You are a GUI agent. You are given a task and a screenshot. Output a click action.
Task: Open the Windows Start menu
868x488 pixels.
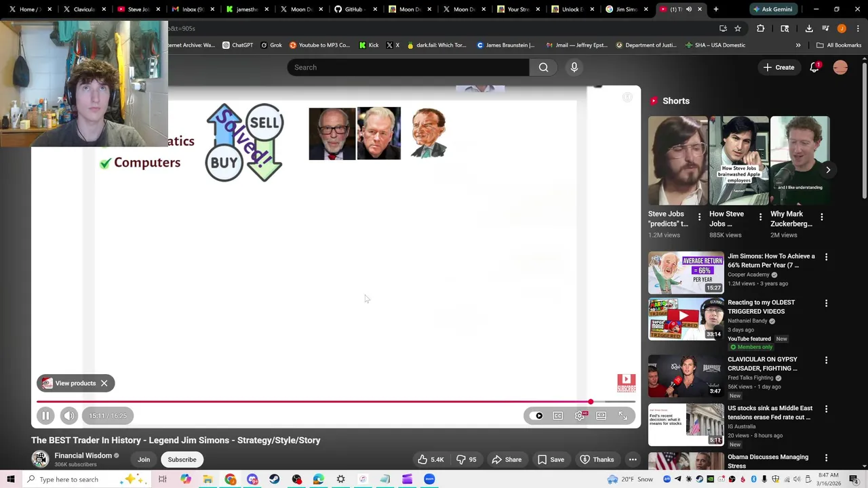click(10, 479)
